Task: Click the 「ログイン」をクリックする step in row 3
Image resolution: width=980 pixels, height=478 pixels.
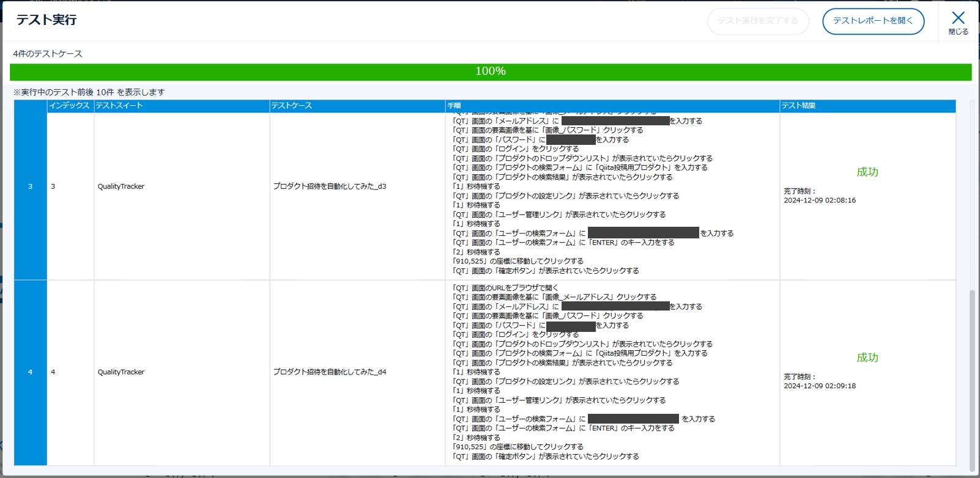Action: pos(516,149)
